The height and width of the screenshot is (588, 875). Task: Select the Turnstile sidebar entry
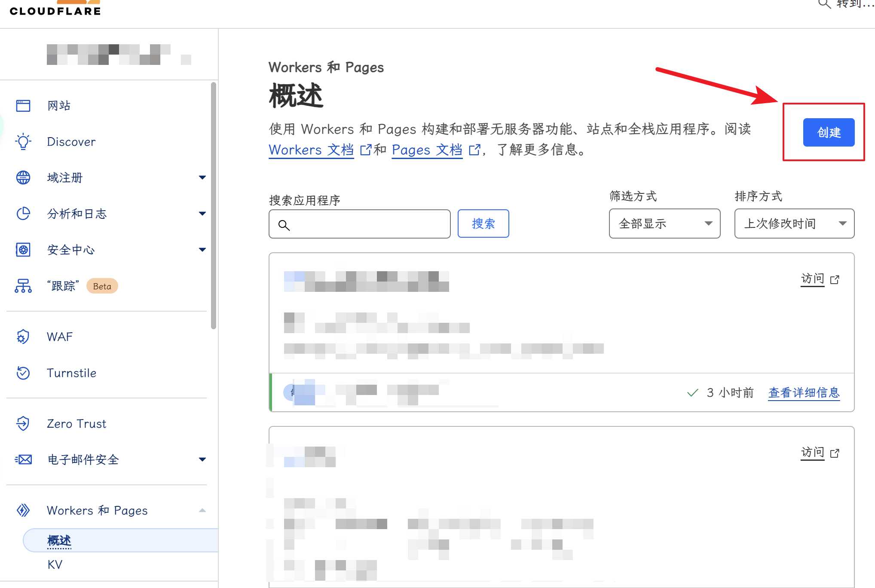coord(71,373)
